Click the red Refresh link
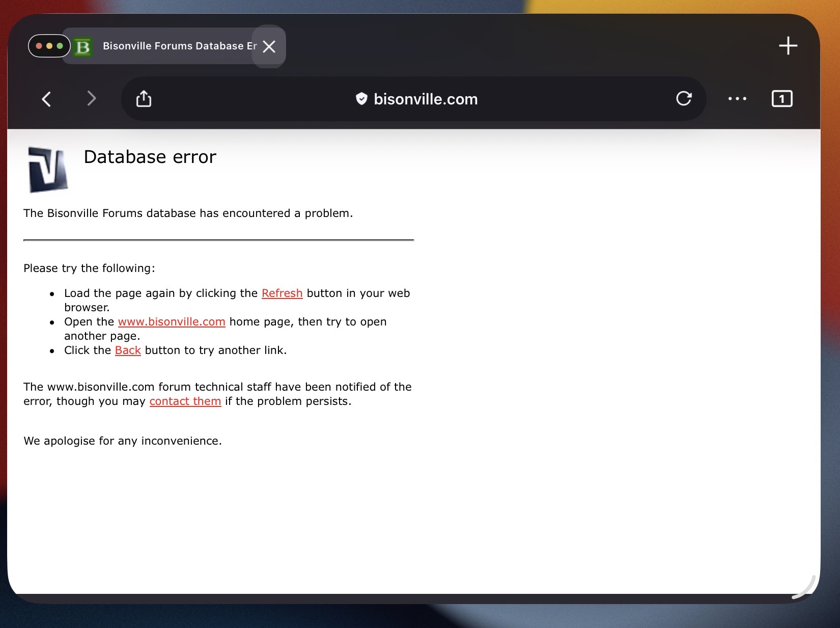 (282, 293)
